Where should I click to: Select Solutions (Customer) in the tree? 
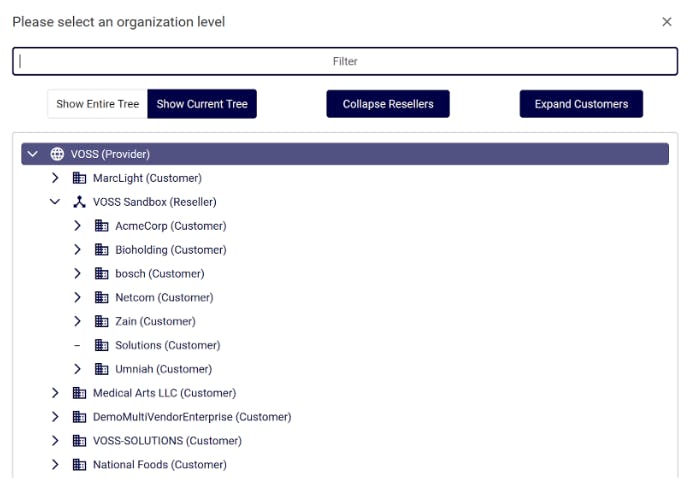coord(167,345)
